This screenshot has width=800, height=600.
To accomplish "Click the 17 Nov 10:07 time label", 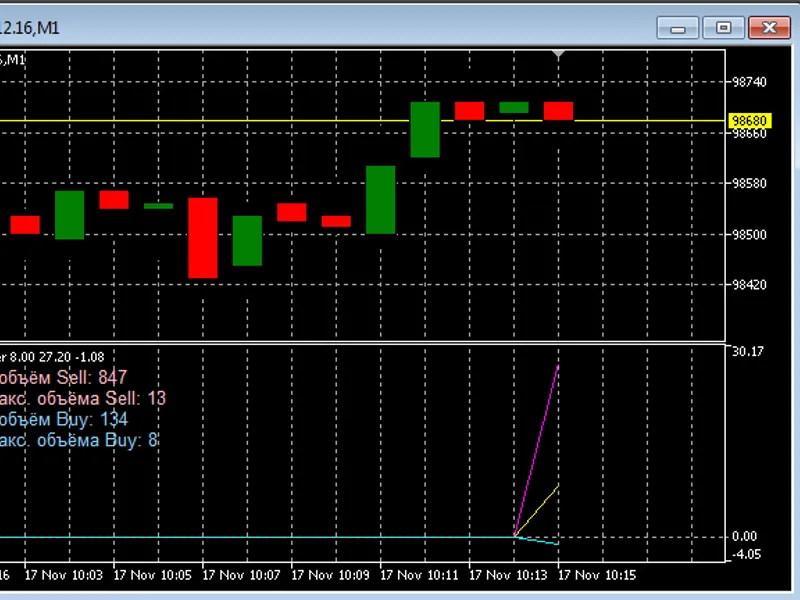I will (241, 576).
